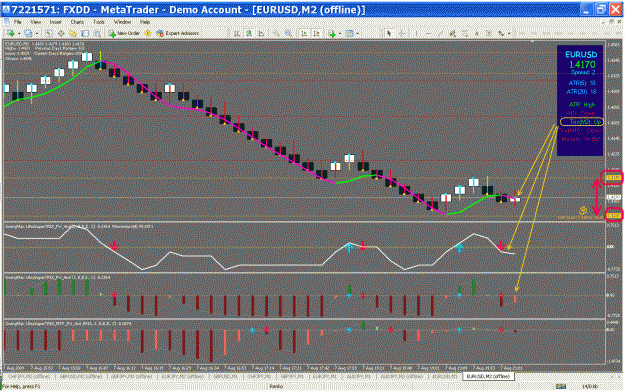Expand the Arrows tool dropdown
This screenshot has width=625, height=392.
click(x=509, y=33)
